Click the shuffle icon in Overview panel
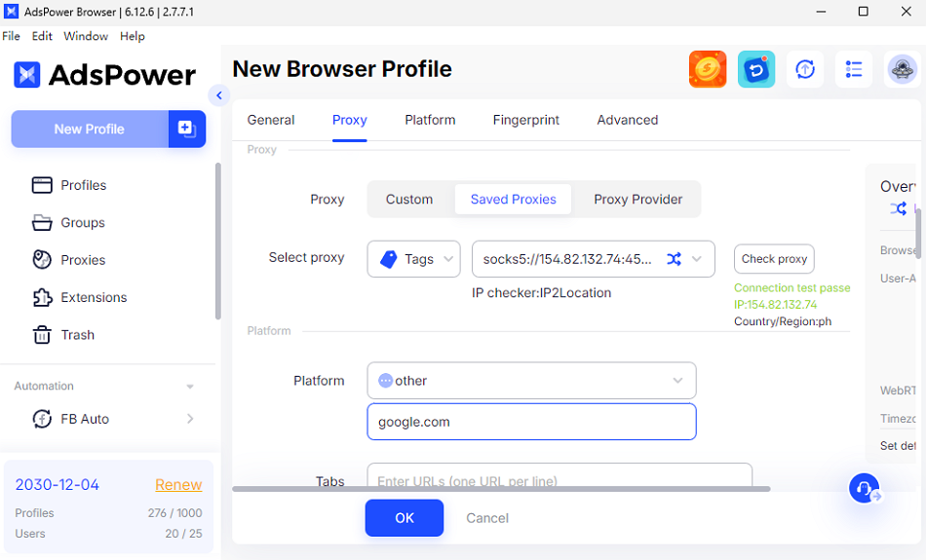This screenshot has height=560, width=926. [899, 208]
